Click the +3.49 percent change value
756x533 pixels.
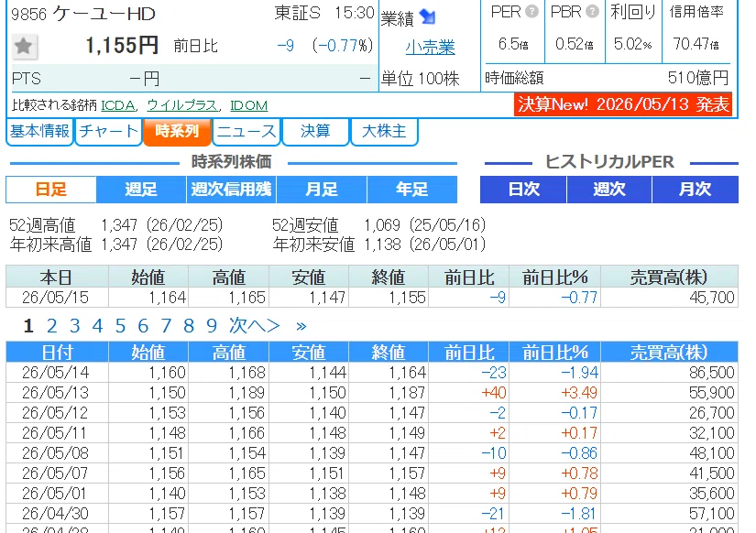(x=579, y=393)
